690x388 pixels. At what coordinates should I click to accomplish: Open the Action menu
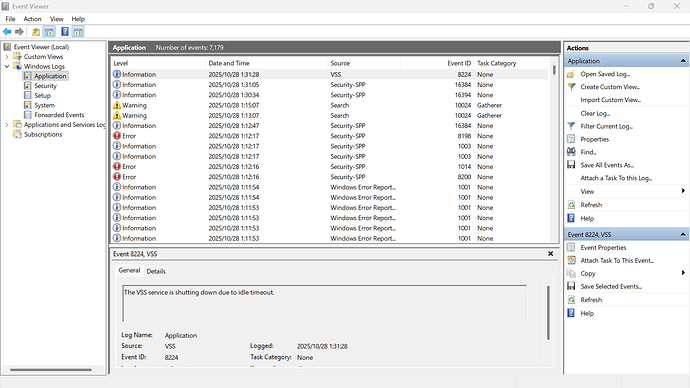32,19
